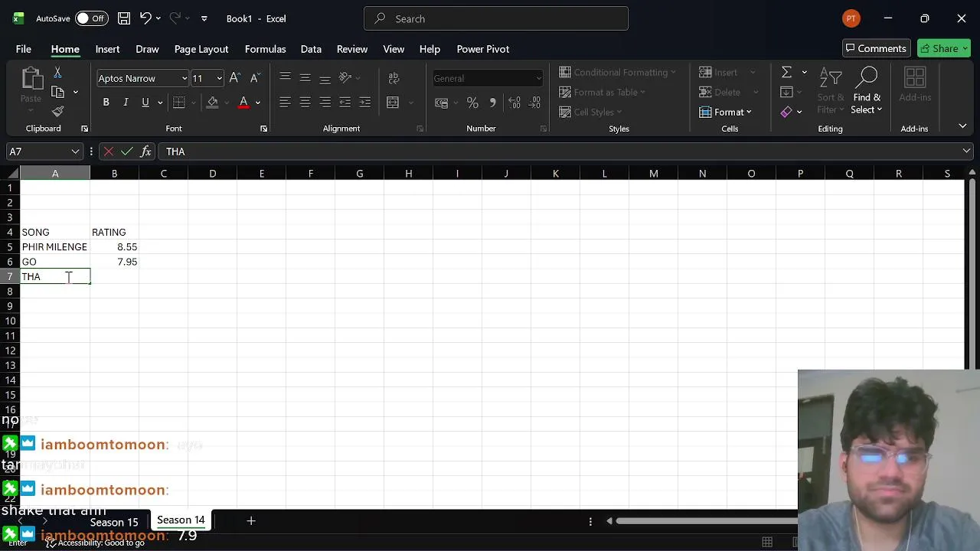Open the Comments pane button
The width and height of the screenshot is (980, 551).
[877, 48]
